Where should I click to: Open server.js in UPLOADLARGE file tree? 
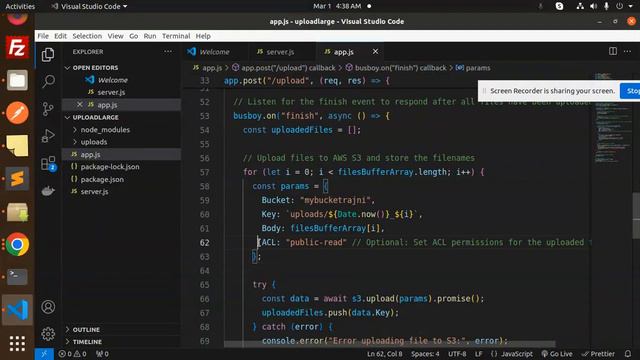(94, 191)
